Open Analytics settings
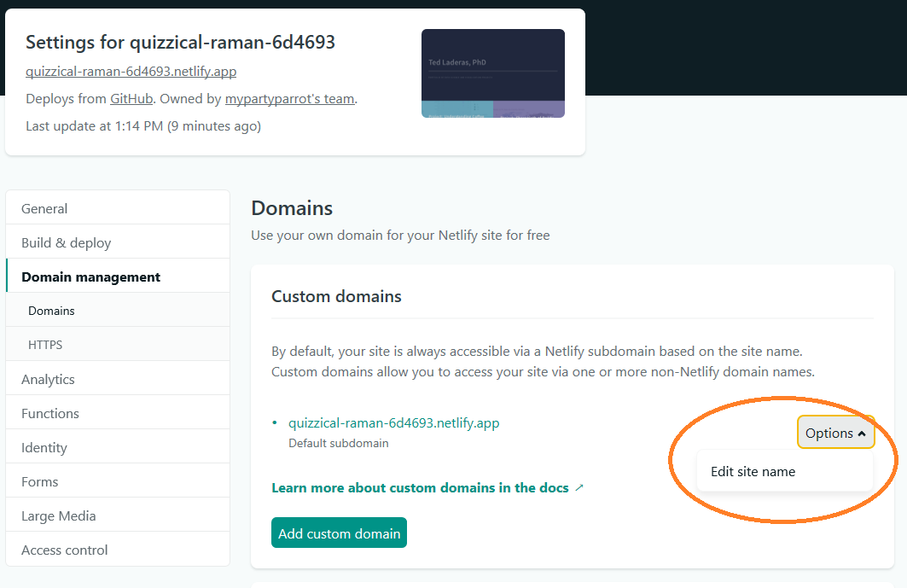The width and height of the screenshot is (907, 588). click(x=118, y=379)
